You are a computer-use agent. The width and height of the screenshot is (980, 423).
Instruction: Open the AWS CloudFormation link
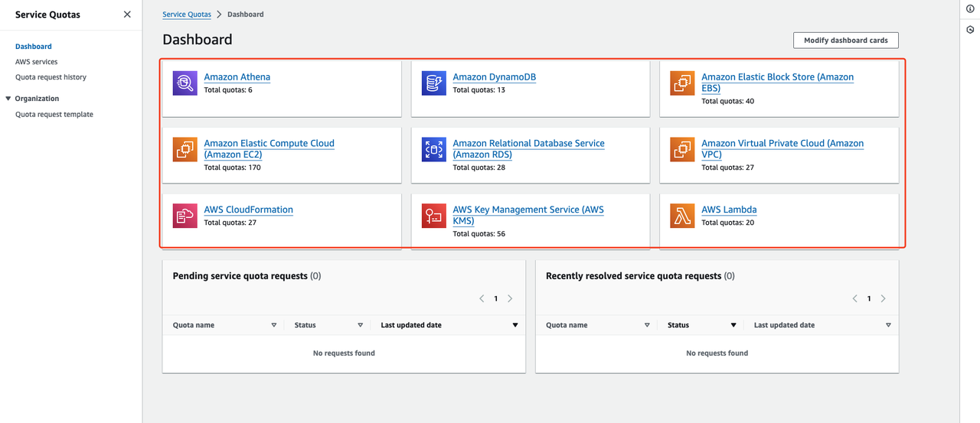(x=249, y=210)
